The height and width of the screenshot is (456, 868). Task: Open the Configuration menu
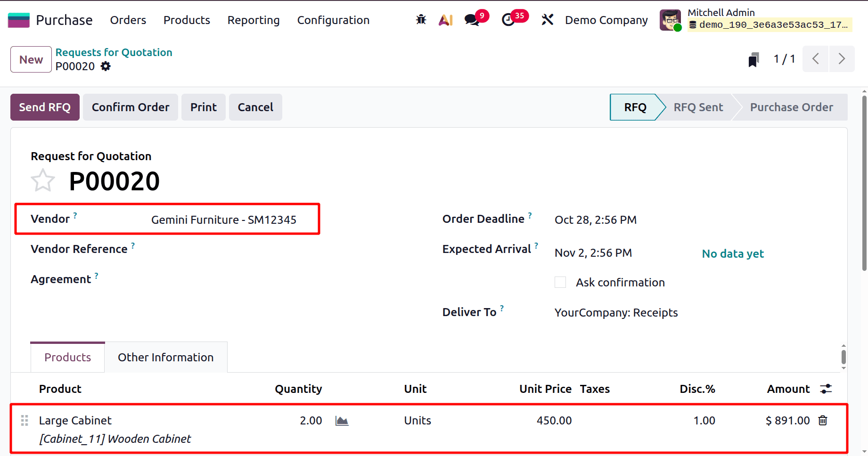(333, 20)
